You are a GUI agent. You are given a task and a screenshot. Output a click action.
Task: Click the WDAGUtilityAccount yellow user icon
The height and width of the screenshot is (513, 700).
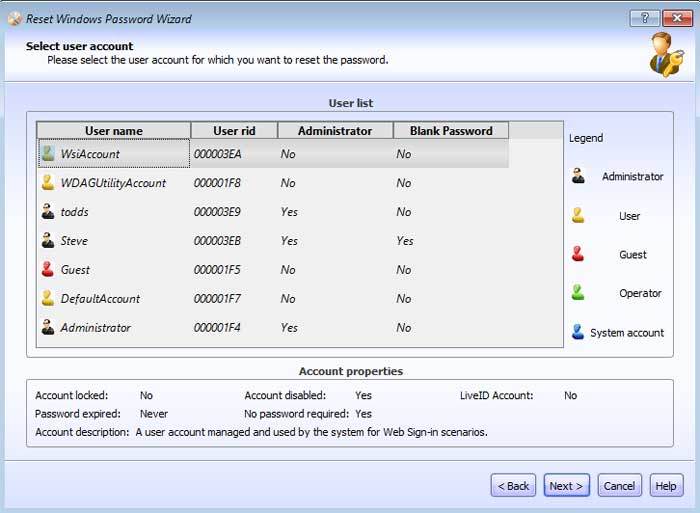(48, 183)
